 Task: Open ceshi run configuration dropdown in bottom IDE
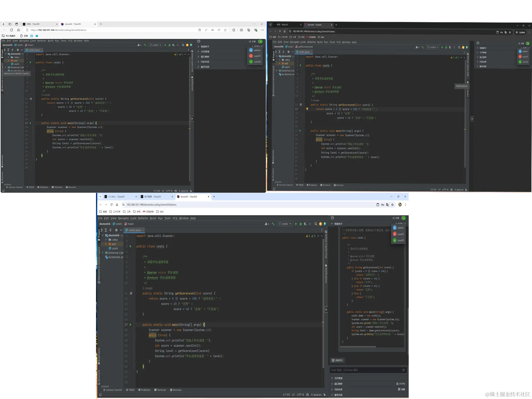[285, 224]
